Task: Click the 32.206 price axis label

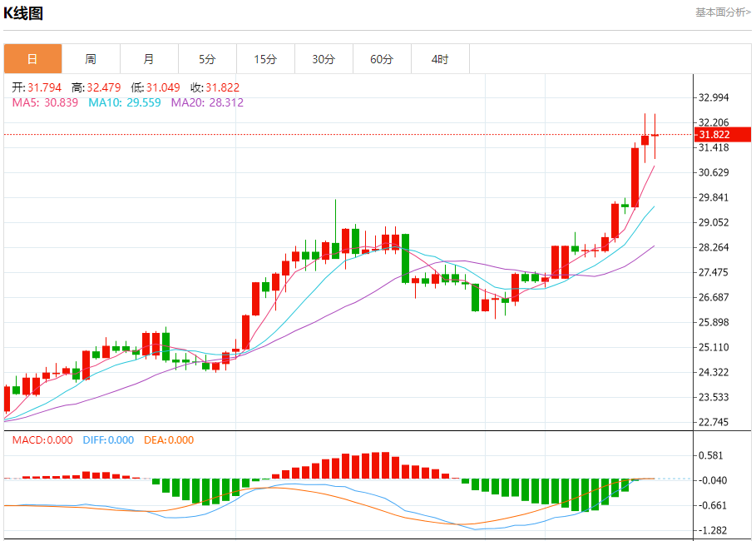Action: coord(714,122)
